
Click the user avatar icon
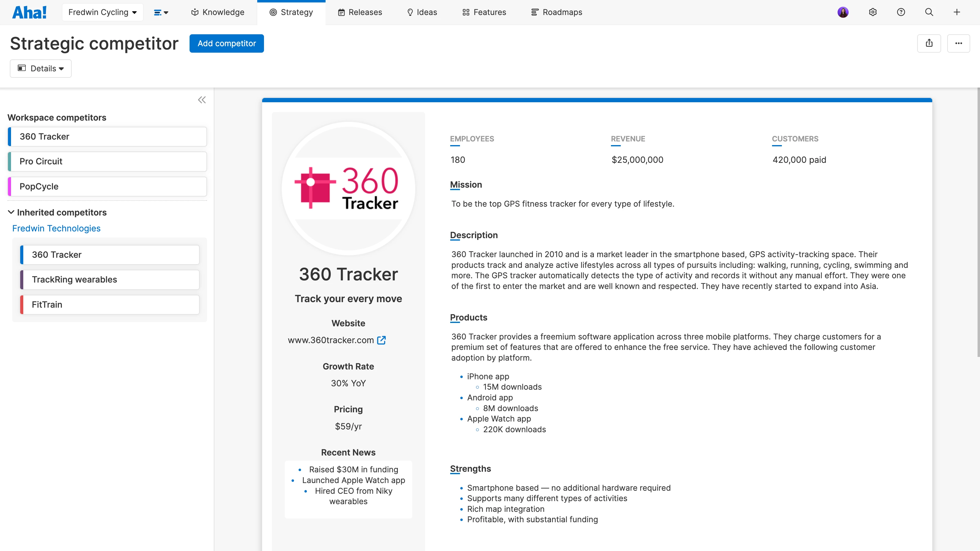(843, 12)
